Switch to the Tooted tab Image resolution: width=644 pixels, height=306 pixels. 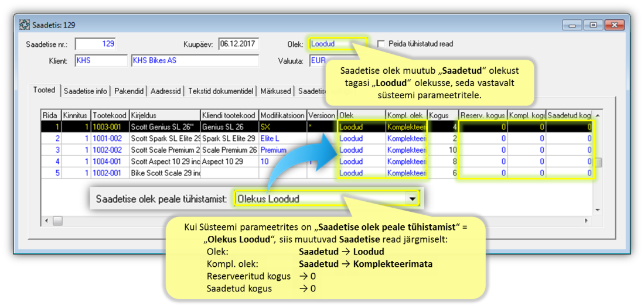45,90
